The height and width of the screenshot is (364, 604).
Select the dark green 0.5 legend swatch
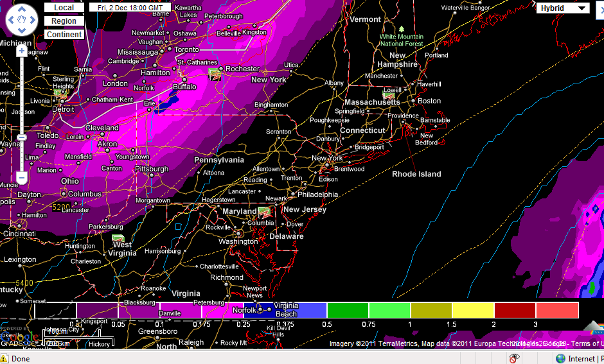[x=348, y=310]
